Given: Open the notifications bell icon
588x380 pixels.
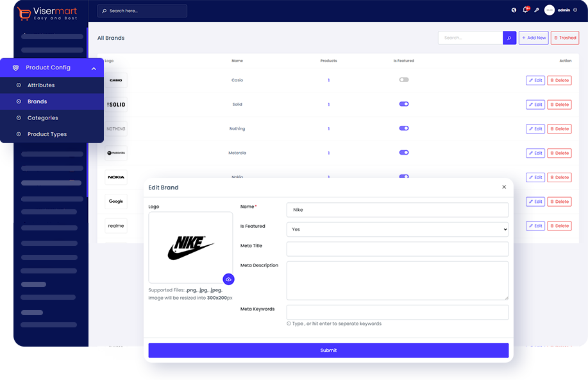Looking at the screenshot, I should tap(525, 10).
